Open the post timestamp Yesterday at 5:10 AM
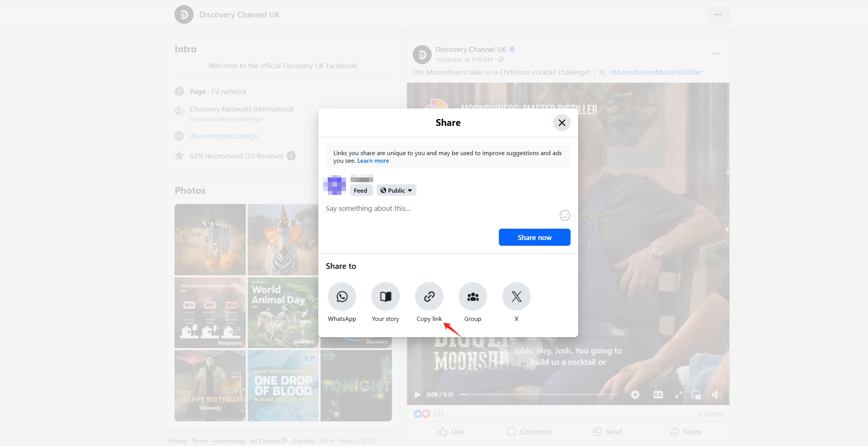 click(x=464, y=59)
